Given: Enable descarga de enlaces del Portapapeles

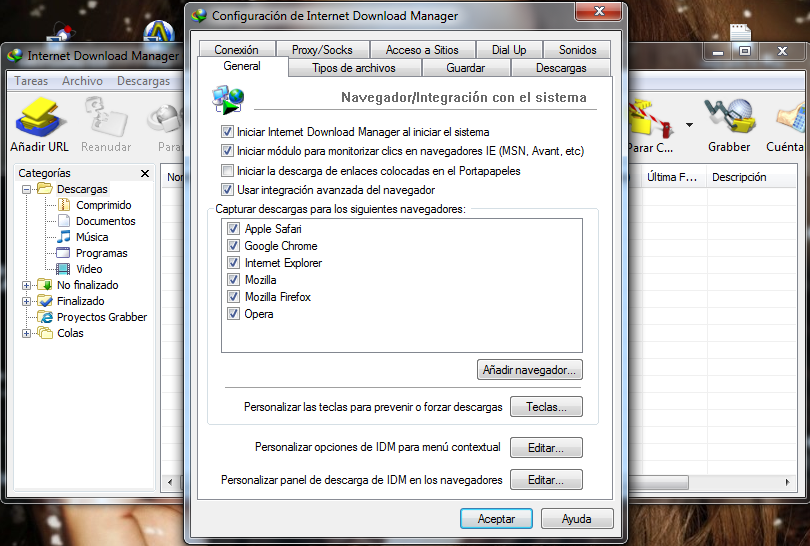Looking at the screenshot, I should [x=227, y=170].
